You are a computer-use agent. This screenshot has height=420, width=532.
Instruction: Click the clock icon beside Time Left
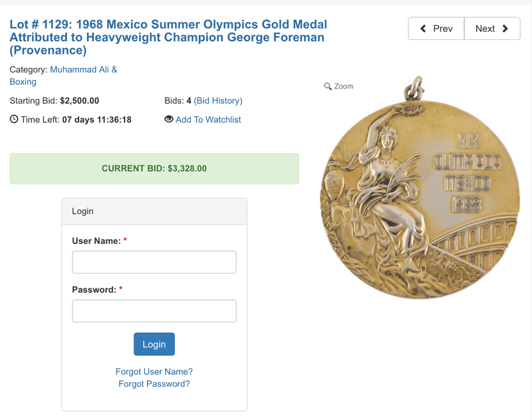click(x=14, y=120)
